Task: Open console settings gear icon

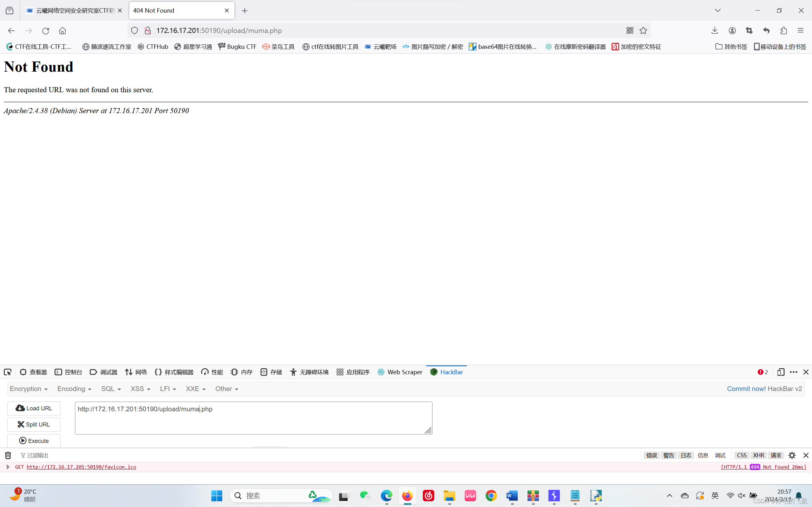Action: point(792,455)
